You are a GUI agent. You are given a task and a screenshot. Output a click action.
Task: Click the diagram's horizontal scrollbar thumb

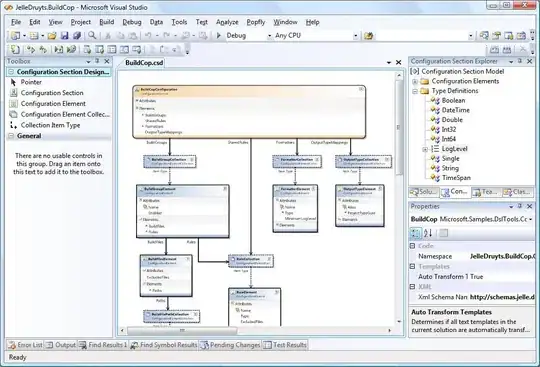(182, 331)
